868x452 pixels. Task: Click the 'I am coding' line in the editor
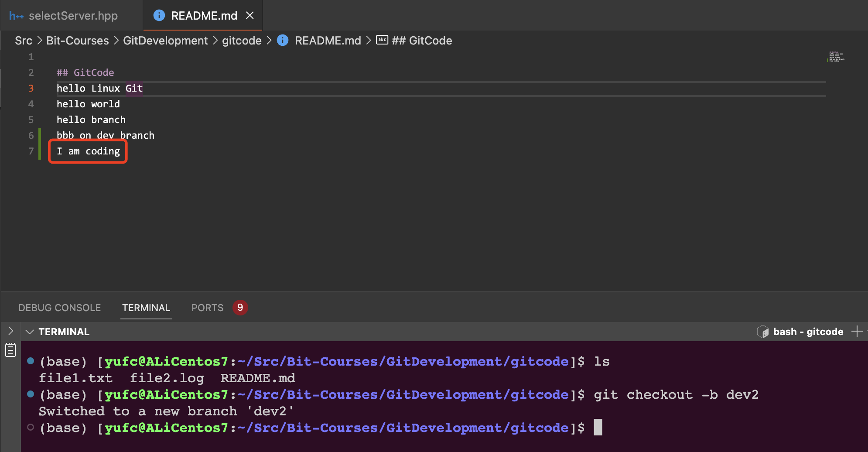coord(88,151)
